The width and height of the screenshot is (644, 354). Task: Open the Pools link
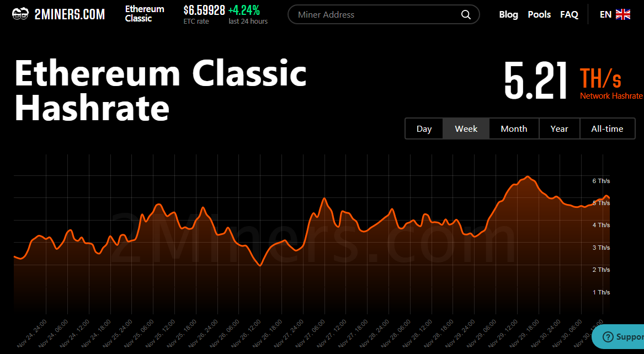539,14
